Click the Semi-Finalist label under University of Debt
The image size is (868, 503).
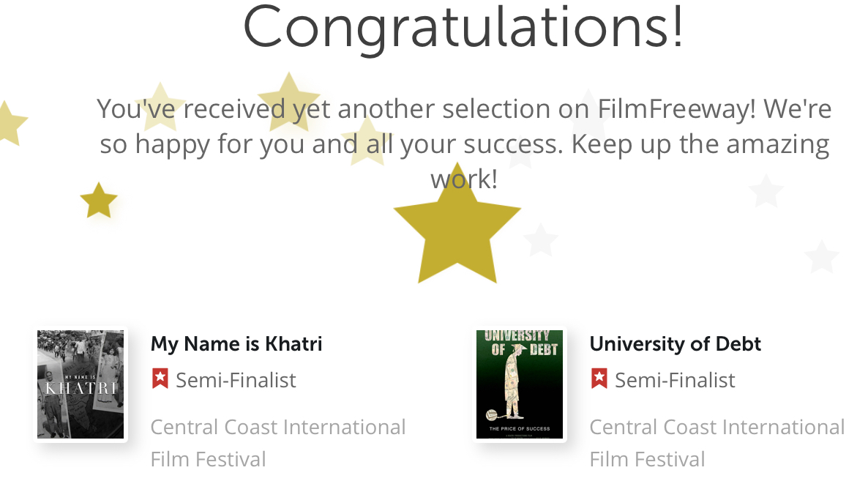675,380
